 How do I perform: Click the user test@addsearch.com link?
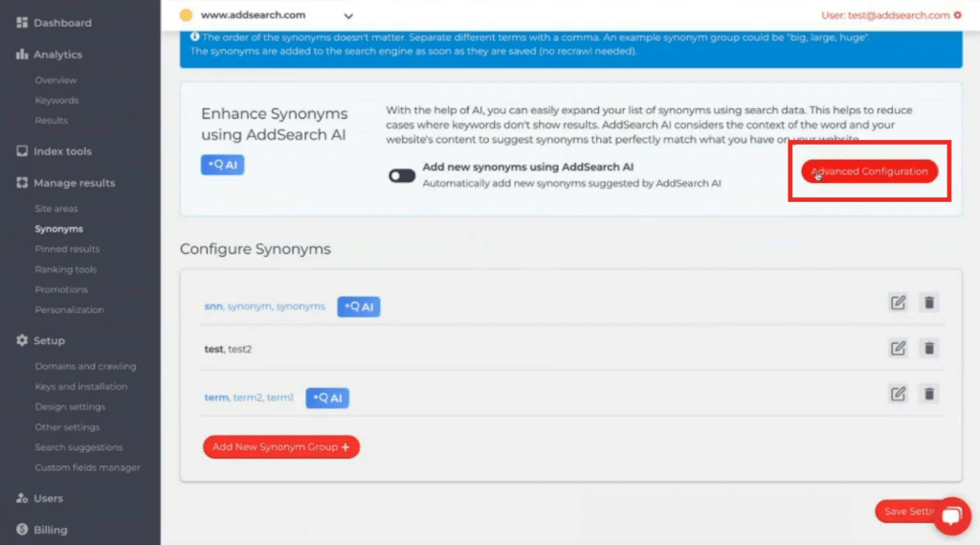(885, 15)
